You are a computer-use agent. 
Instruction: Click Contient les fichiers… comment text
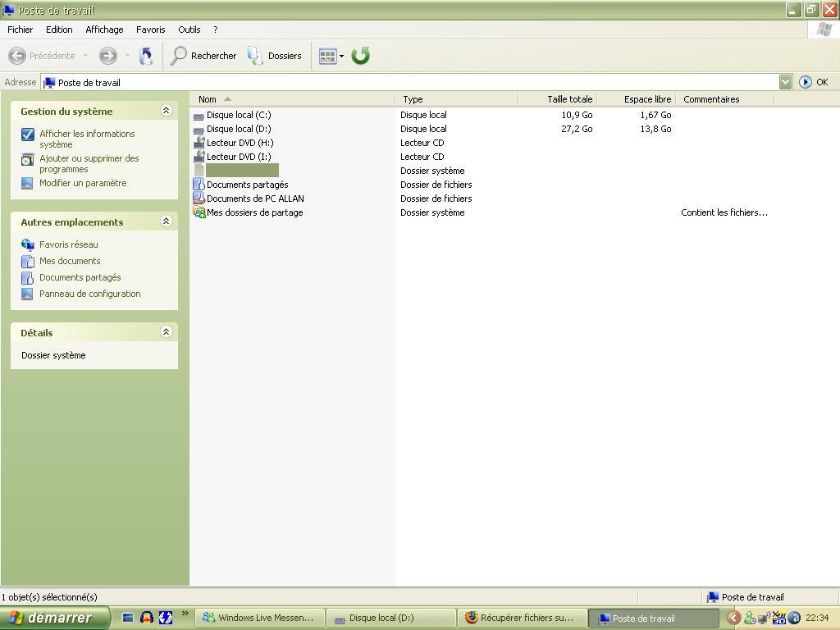tap(724, 212)
